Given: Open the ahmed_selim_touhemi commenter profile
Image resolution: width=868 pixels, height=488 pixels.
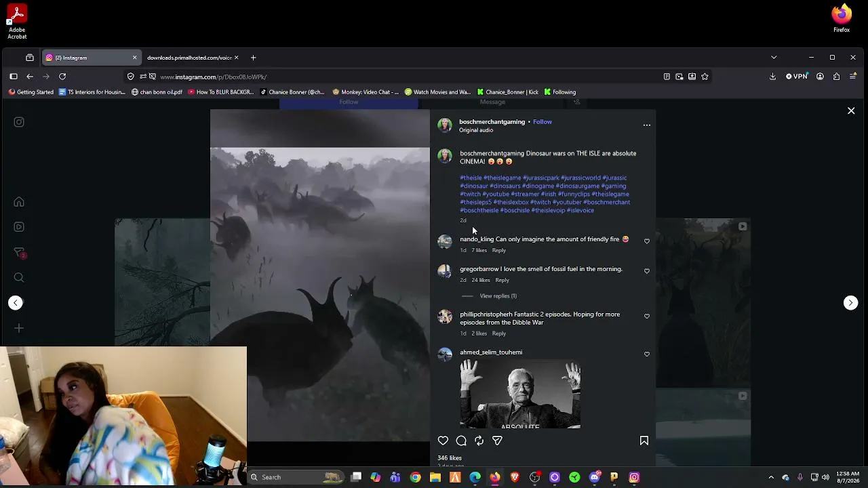Looking at the screenshot, I should pos(491,352).
